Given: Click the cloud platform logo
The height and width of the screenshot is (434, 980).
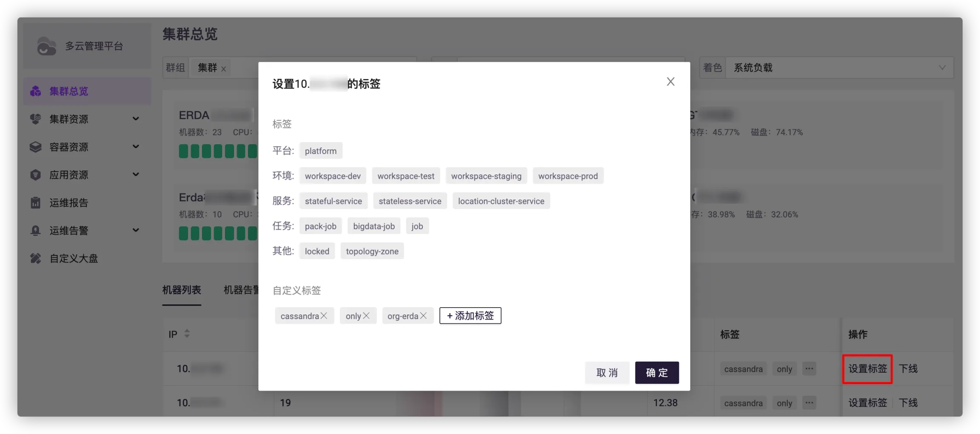Looking at the screenshot, I should [46, 46].
